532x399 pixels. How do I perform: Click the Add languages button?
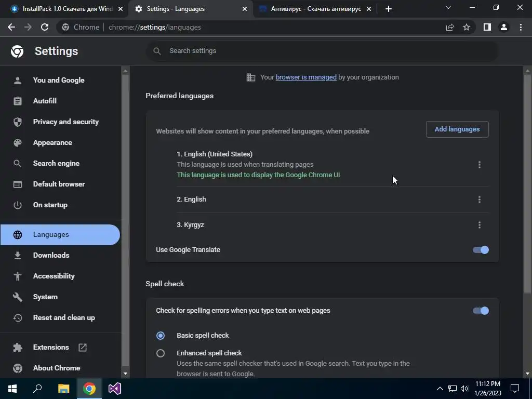457,129
